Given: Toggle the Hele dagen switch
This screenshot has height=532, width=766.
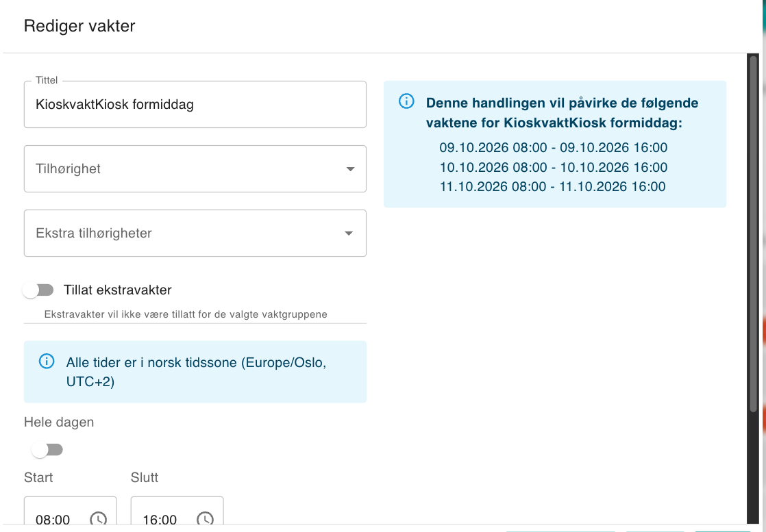Looking at the screenshot, I should pos(47,450).
